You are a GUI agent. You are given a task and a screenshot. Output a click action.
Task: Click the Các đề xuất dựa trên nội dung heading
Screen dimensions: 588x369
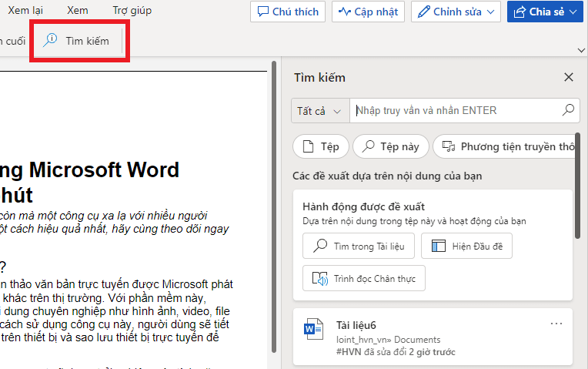point(387,176)
